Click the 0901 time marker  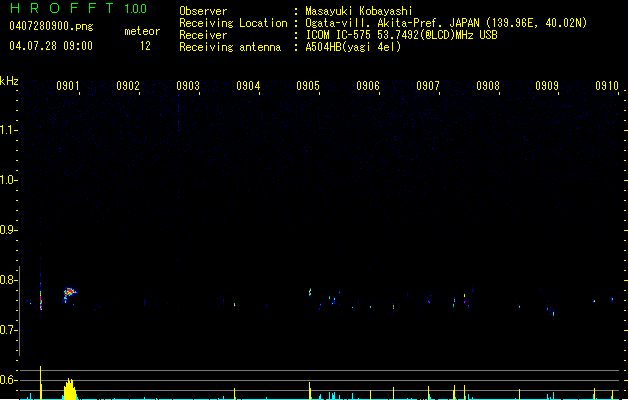(x=67, y=86)
